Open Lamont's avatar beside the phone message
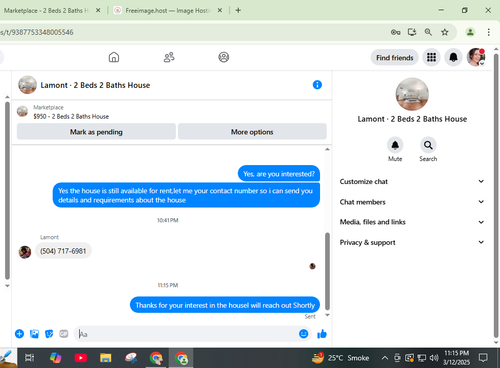Viewport: 500px width, 368px height. coord(25,252)
